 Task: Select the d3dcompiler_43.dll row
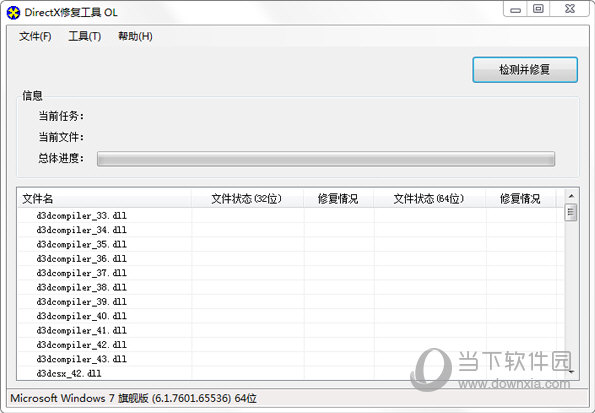(291, 359)
